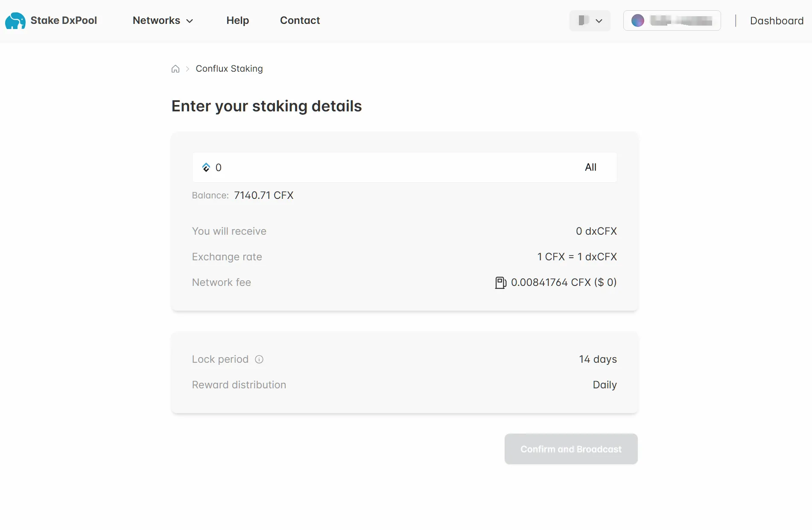Click the exchange rate 1 CFX = 1 dxCFX
Image resolution: width=812 pixels, height=530 pixels.
pyautogui.click(x=577, y=256)
